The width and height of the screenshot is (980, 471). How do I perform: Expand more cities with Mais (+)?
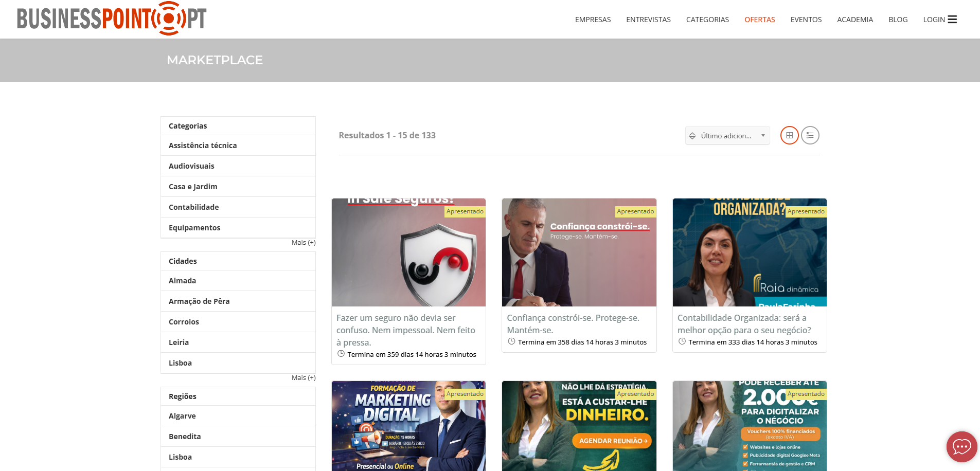(x=303, y=378)
